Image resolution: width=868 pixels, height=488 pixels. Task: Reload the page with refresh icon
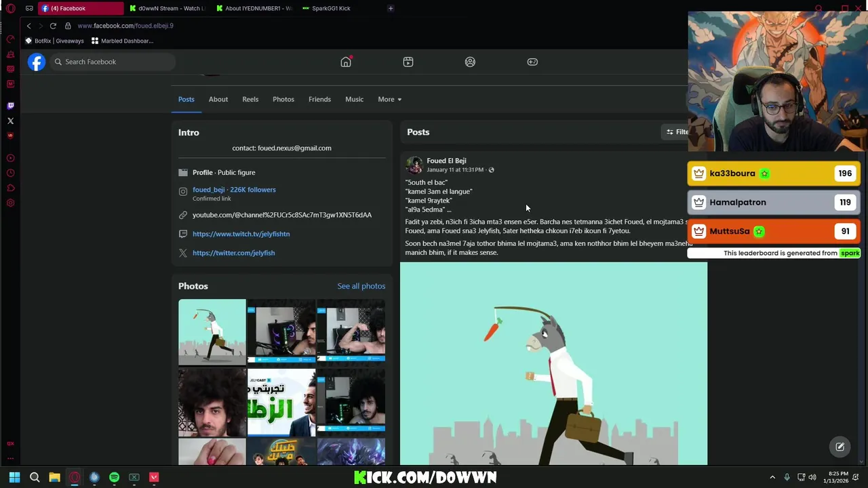coord(53,26)
